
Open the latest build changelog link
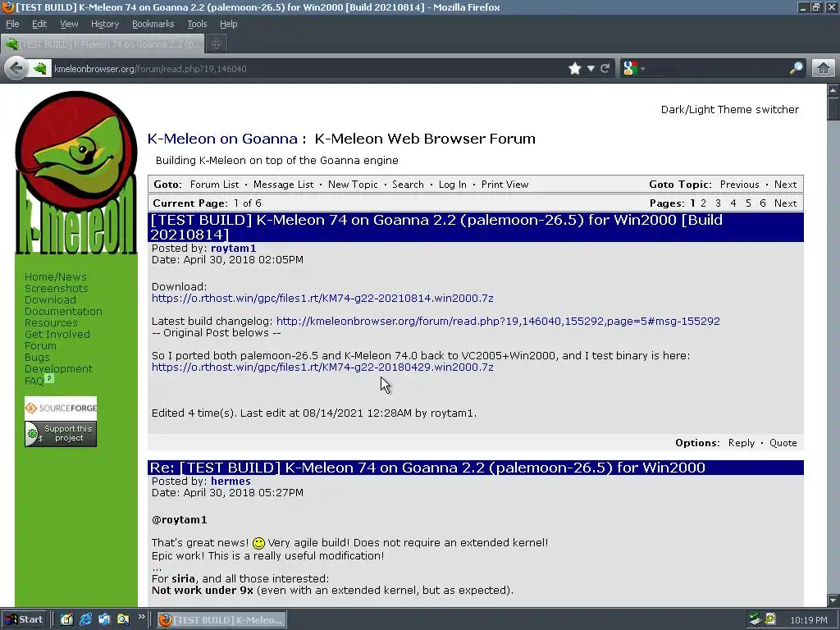point(498,322)
